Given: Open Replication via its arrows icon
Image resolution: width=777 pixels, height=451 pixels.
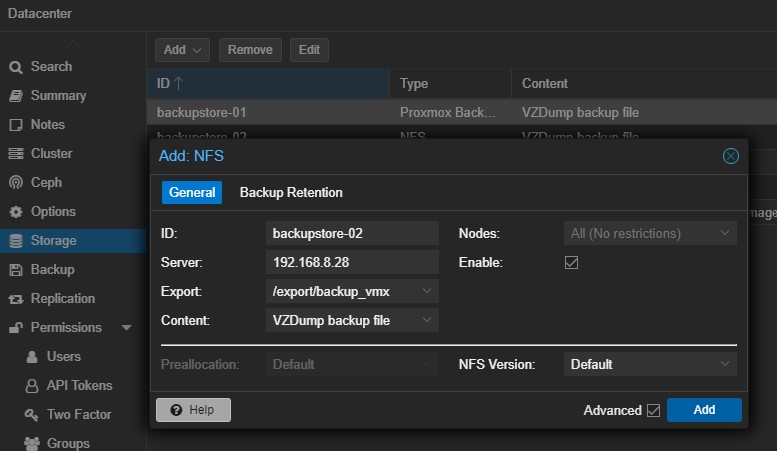Looking at the screenshot, I should (x=15, y=299).
